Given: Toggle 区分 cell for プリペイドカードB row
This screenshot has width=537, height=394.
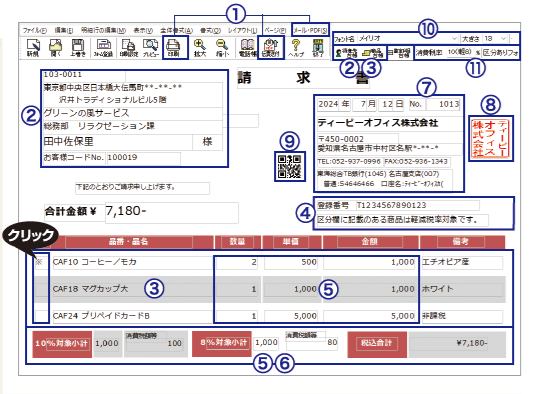Looking at the screenshot, I should [x=41, y=316].
